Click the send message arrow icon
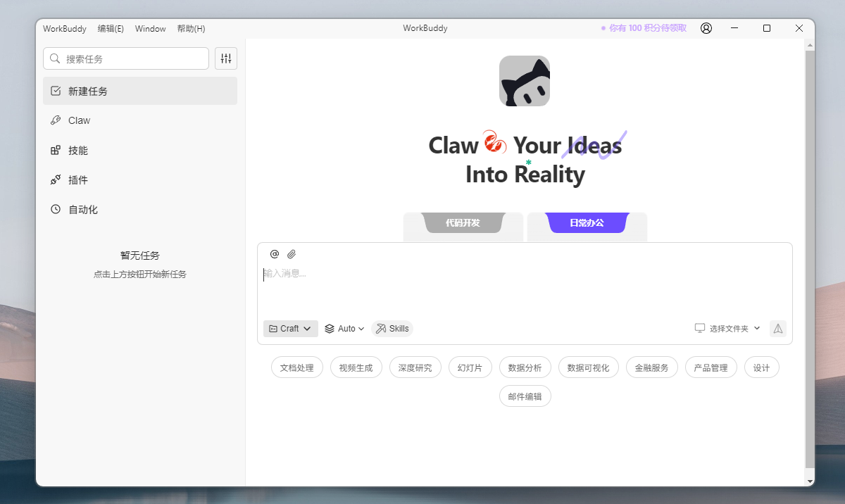This screenshot has height=504, width=845. coord(777,329)
